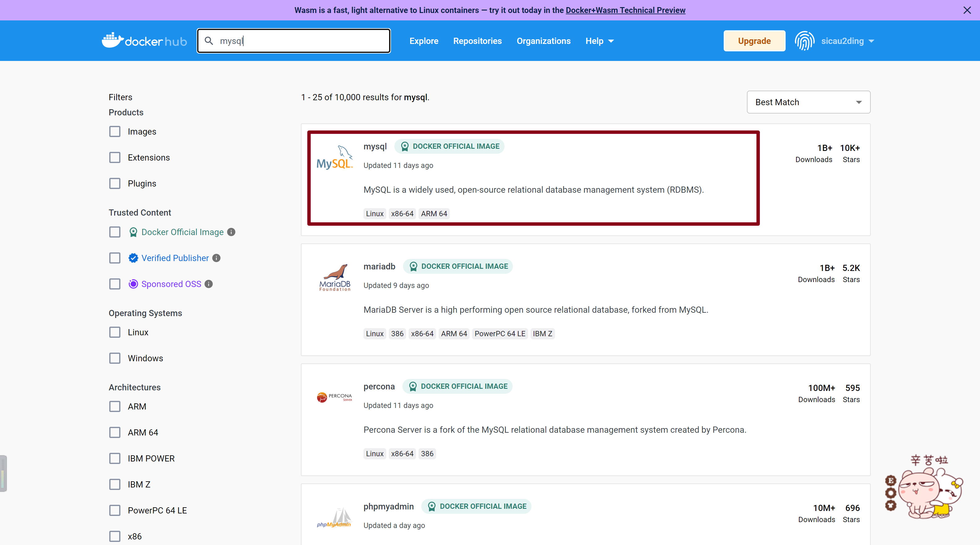Screen dimensions: 980x545
Task: Click info icon beside Verified Publisher filter
Action: click(216, 258)
